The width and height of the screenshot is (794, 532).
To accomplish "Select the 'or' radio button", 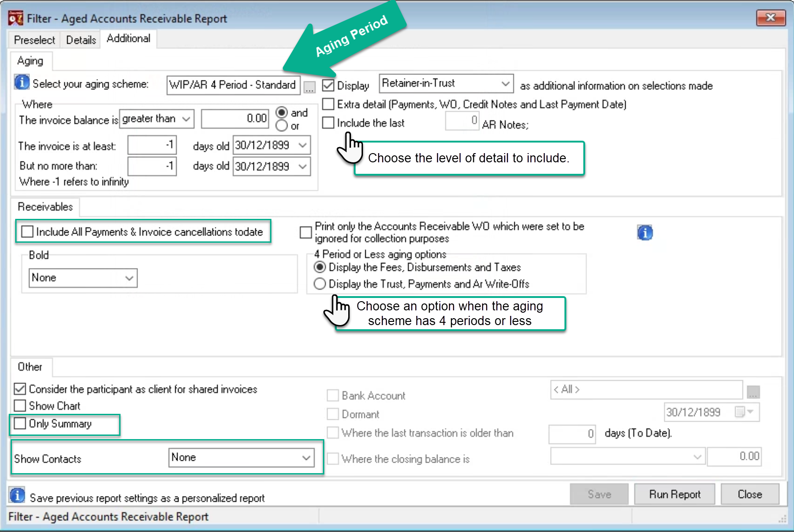I will click(282, 126).
